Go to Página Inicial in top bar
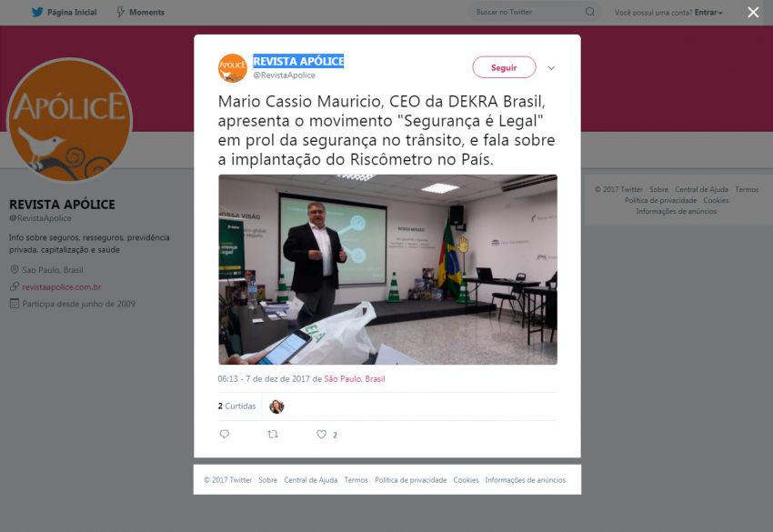773x532 pixels. click(72, 12)
